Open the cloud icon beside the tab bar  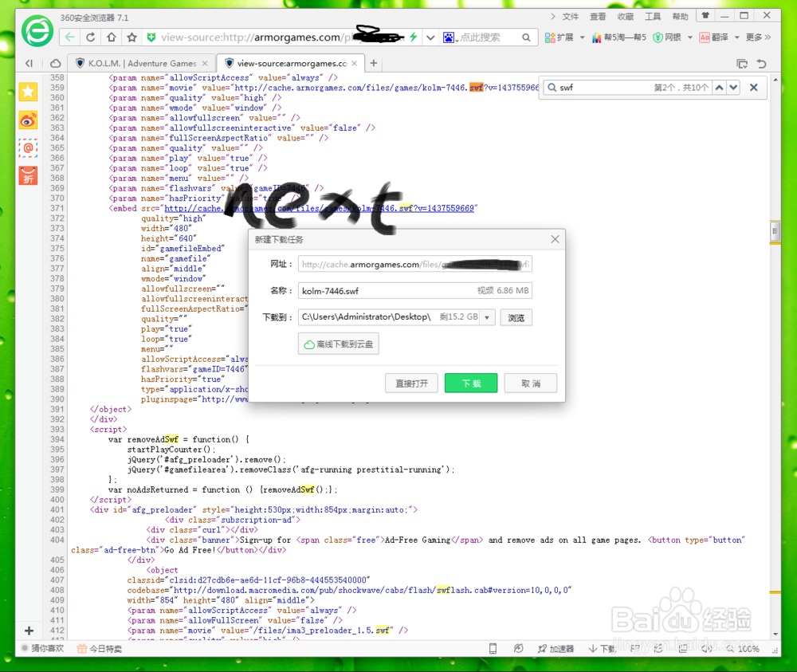click(x=56, y=63)
